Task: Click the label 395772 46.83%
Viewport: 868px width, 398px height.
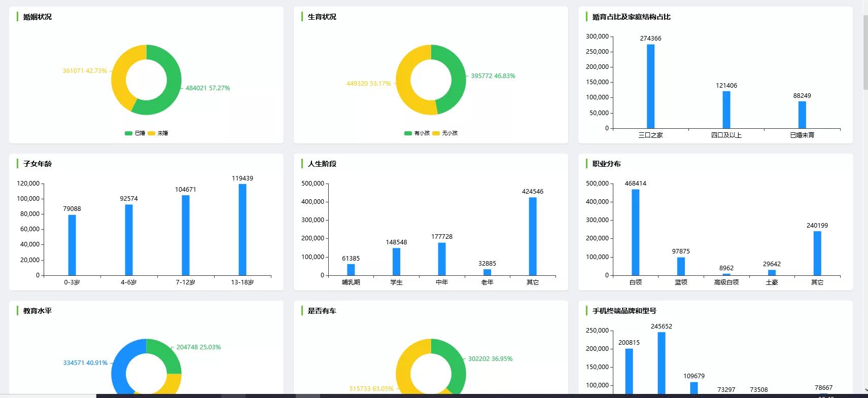Action: (x=493, y=76)
